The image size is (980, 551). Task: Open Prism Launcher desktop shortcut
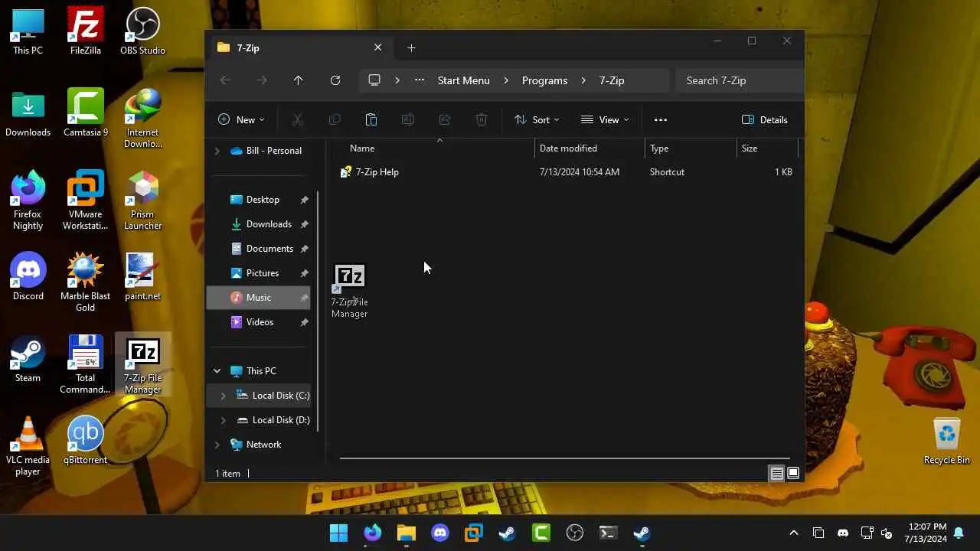pos(142,201)
